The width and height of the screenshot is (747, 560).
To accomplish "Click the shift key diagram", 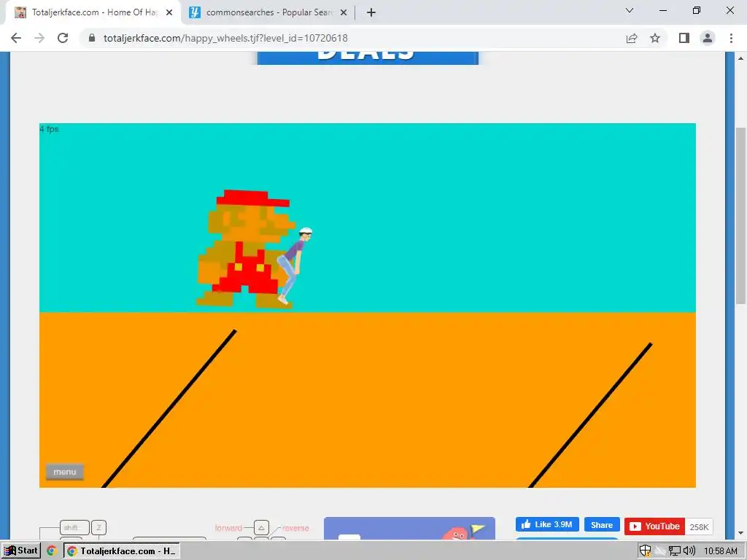I will (x=74, y=528).
